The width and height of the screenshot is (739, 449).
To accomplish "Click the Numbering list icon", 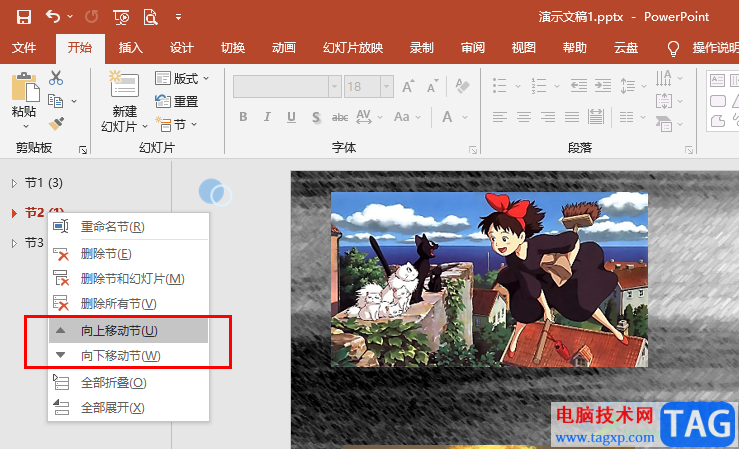I will click(x=539, y=86).
